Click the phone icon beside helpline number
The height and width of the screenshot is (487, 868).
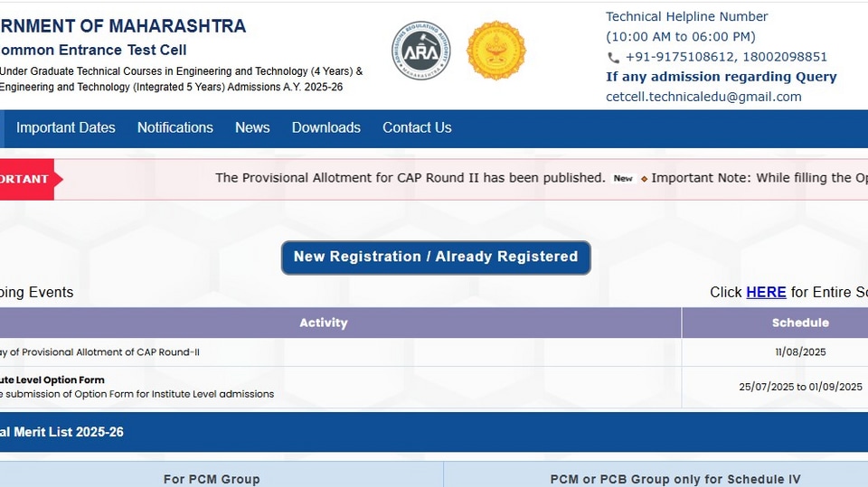pos(613,57)
